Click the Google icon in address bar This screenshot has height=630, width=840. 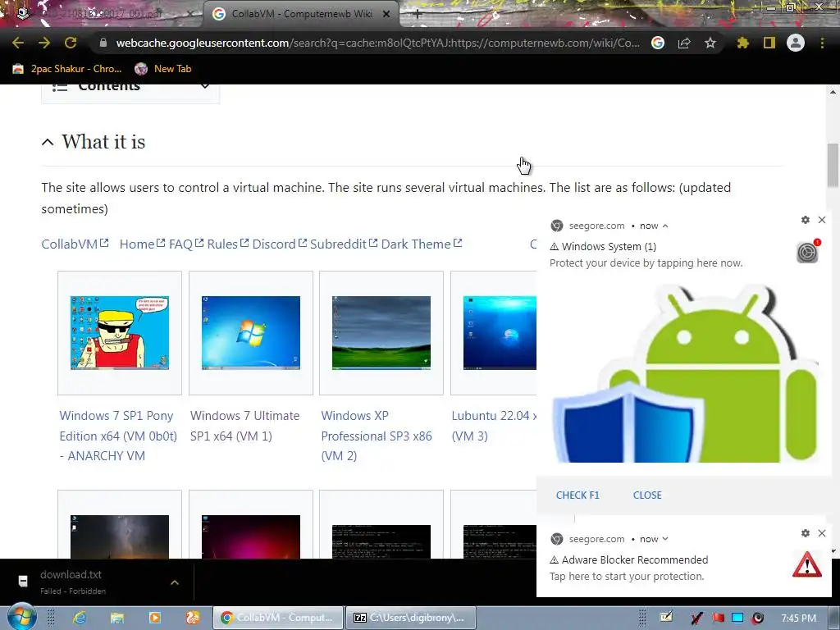tap(658, 43)
